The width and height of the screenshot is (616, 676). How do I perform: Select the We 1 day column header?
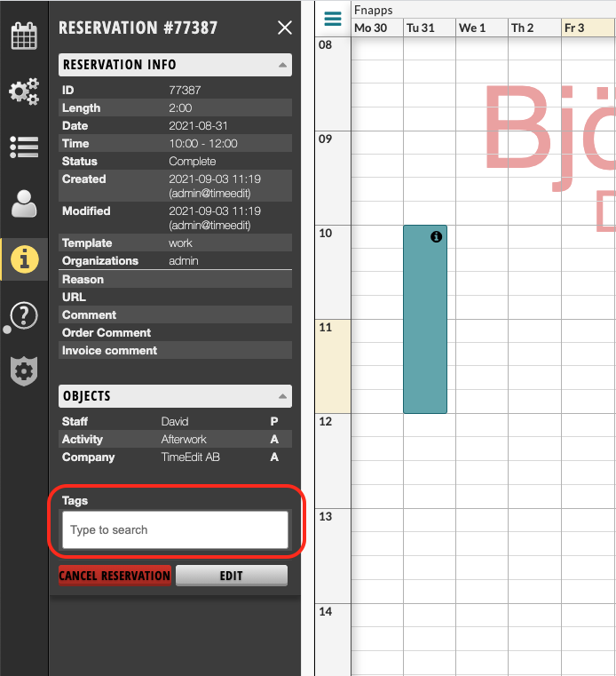point(482,28)
